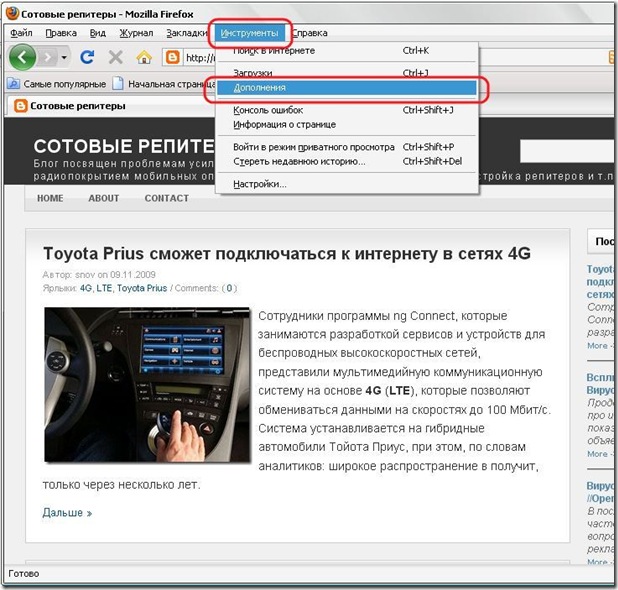Image resolution: width=618 pixels, height=590 pixels.
Task: Open the Правка menu
Action: coord(61,33)
